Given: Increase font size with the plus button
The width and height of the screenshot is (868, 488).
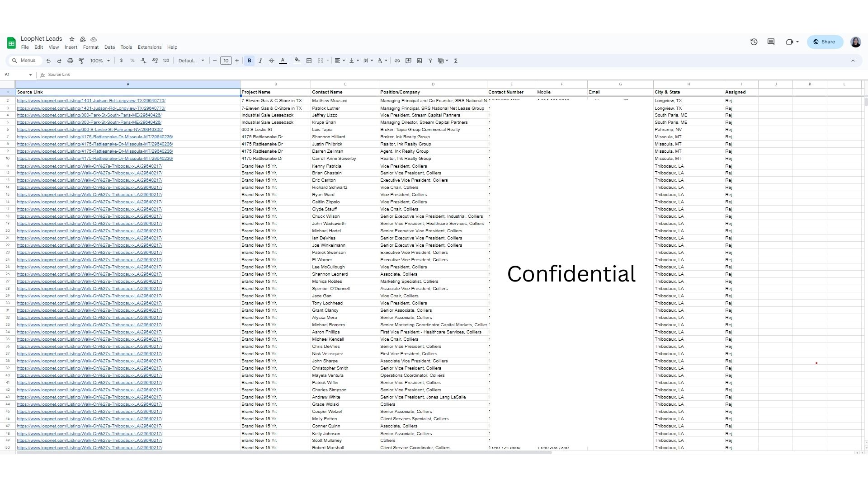Looking at the screenshot, I should (237, 61).
